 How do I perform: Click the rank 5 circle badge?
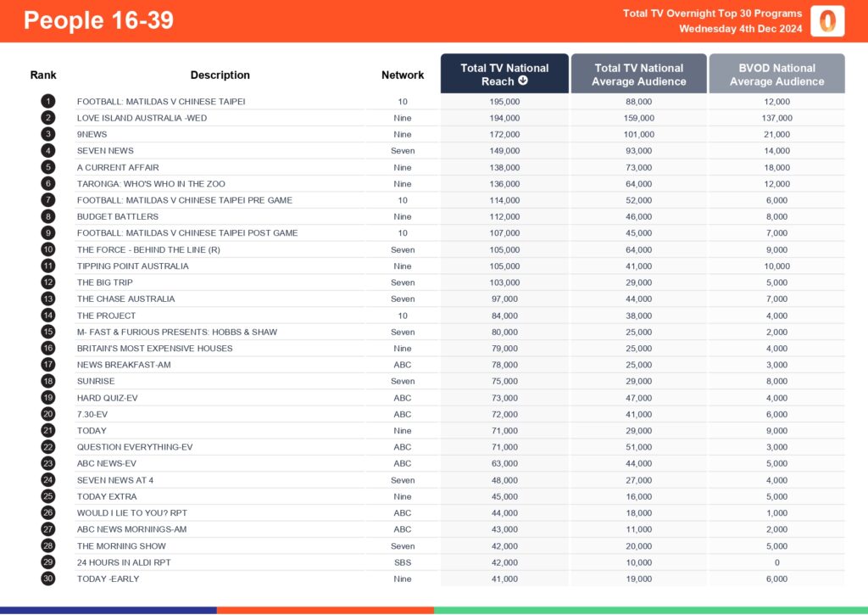(x=48, y=167)
